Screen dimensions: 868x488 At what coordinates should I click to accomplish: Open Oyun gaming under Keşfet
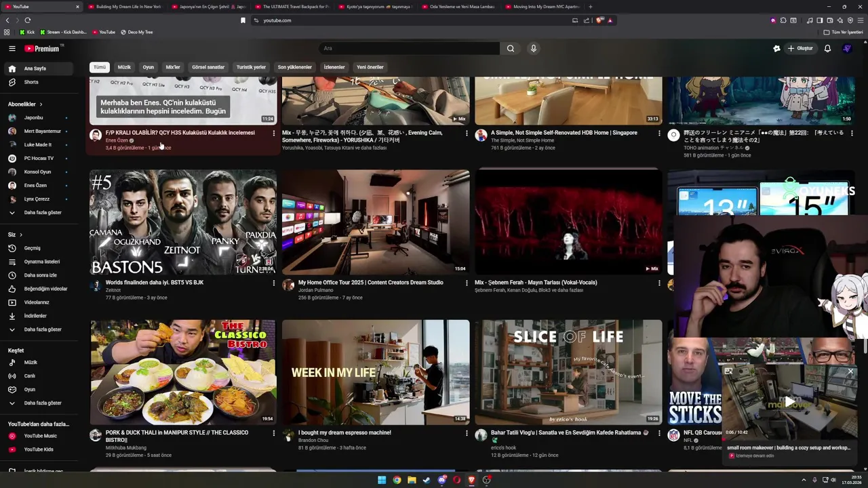[37, 390]
